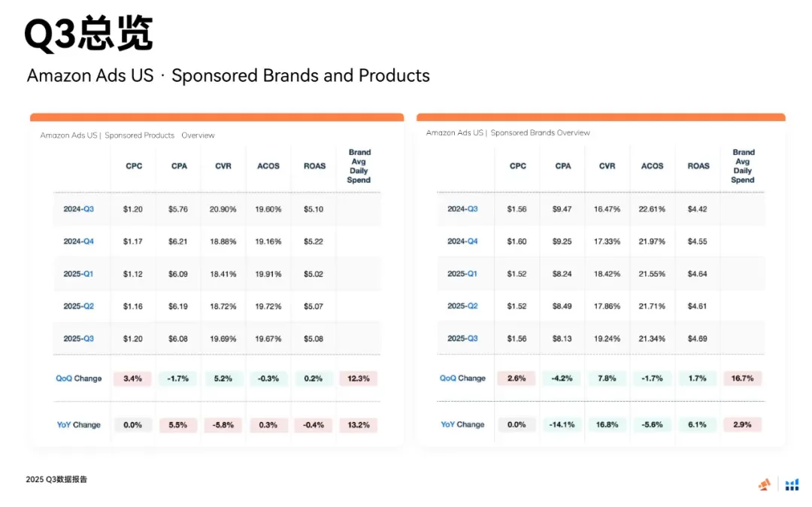Click the 2025 Q3数据报告 footer text
This screenshot has height=507, width=812.
56,479
